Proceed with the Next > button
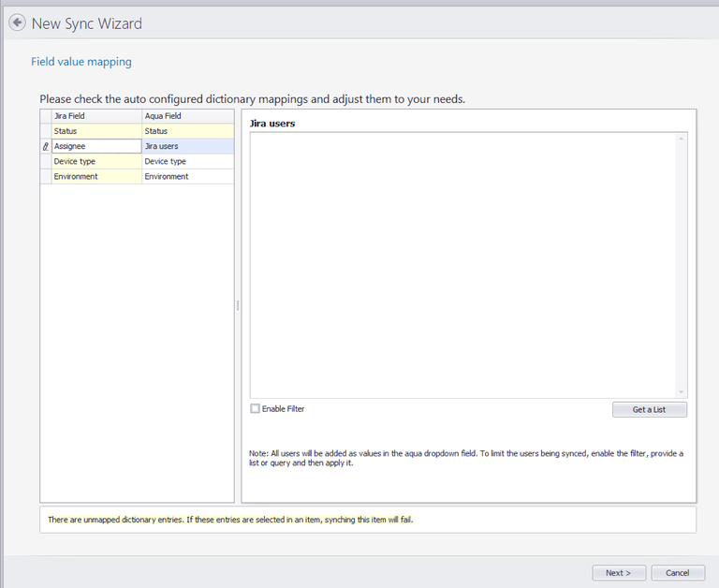The height and width of the screenshot is (588, 719). (619, 572)
